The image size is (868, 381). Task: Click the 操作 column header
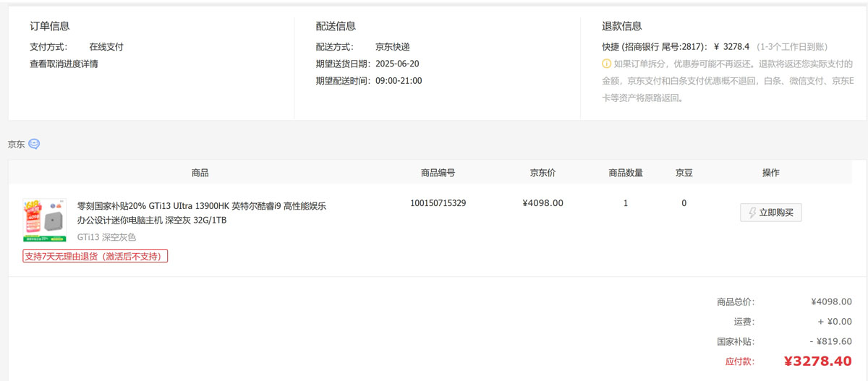[x=771, y=173]
